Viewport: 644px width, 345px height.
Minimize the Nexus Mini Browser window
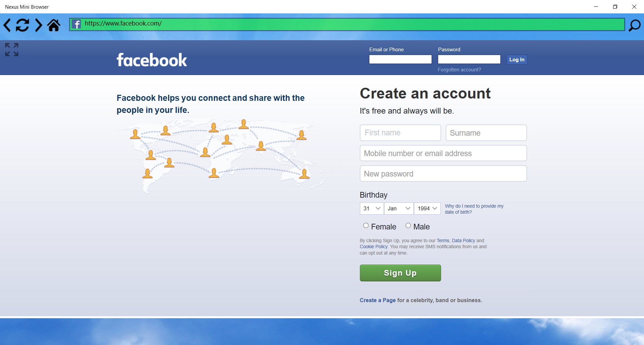point(596,7)
